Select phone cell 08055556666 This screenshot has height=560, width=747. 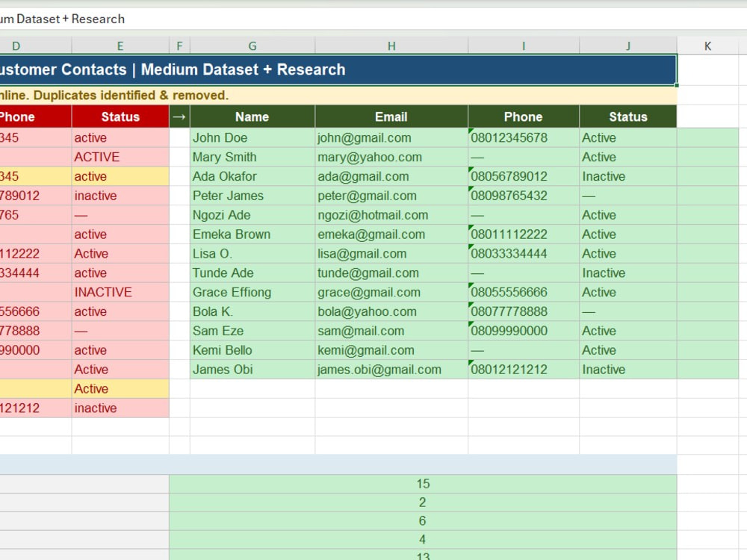[x=524, y=292]
